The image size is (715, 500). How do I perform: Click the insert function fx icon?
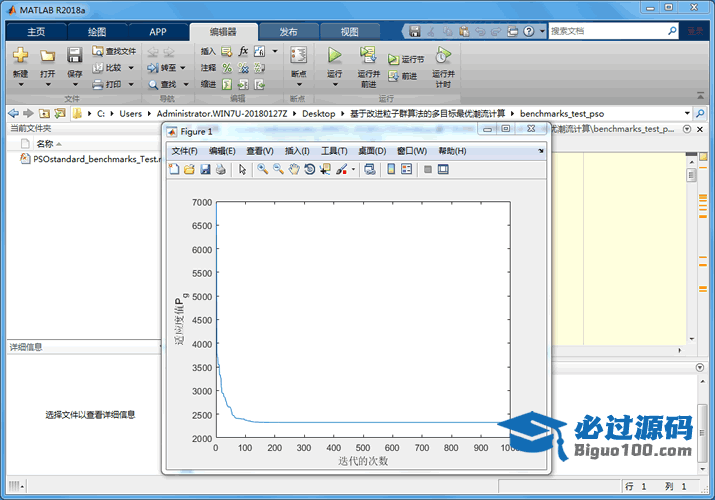pyautogui.click(x=243, y=51)
